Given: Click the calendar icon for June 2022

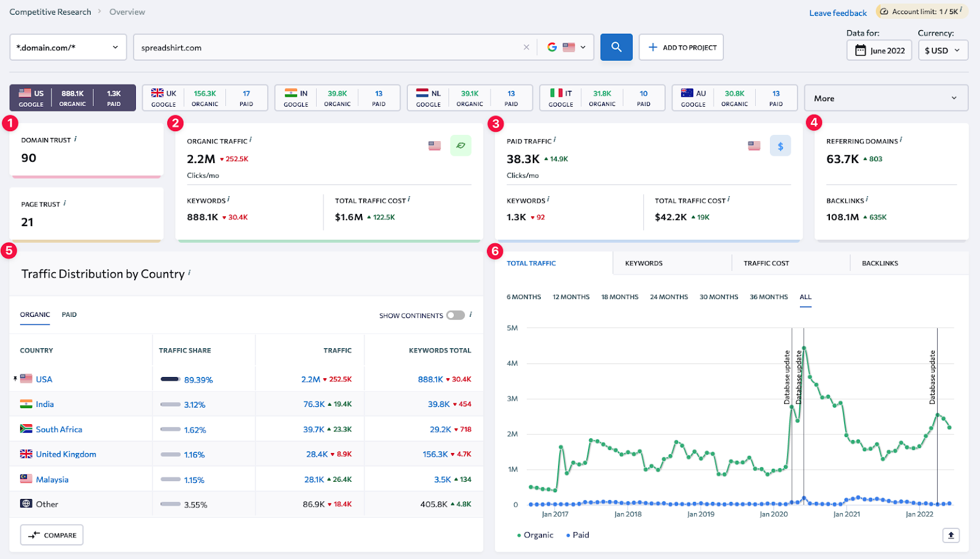Looking at the screenshot, I should point(861,50).
